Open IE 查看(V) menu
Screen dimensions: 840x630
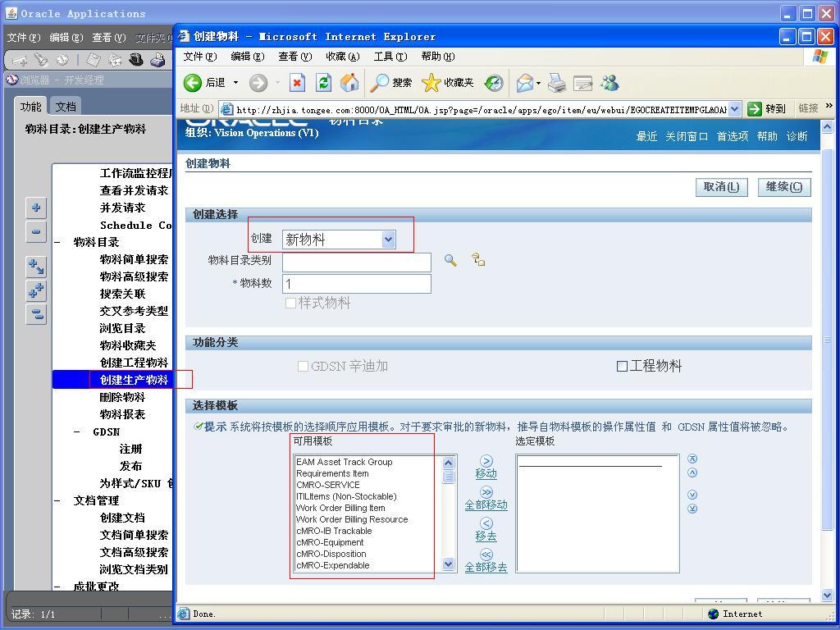(295, 57)
